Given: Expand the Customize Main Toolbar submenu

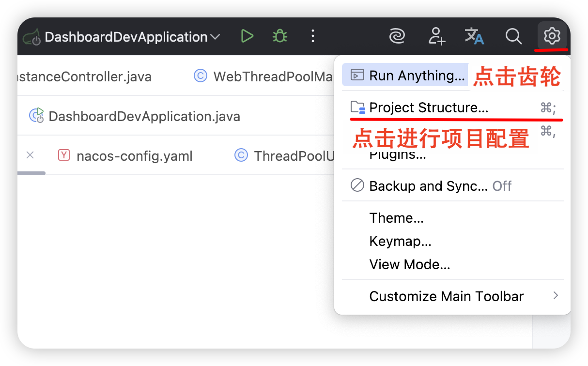Looking at the screenshot, I should pyautogui.click(x=453, y=296).
